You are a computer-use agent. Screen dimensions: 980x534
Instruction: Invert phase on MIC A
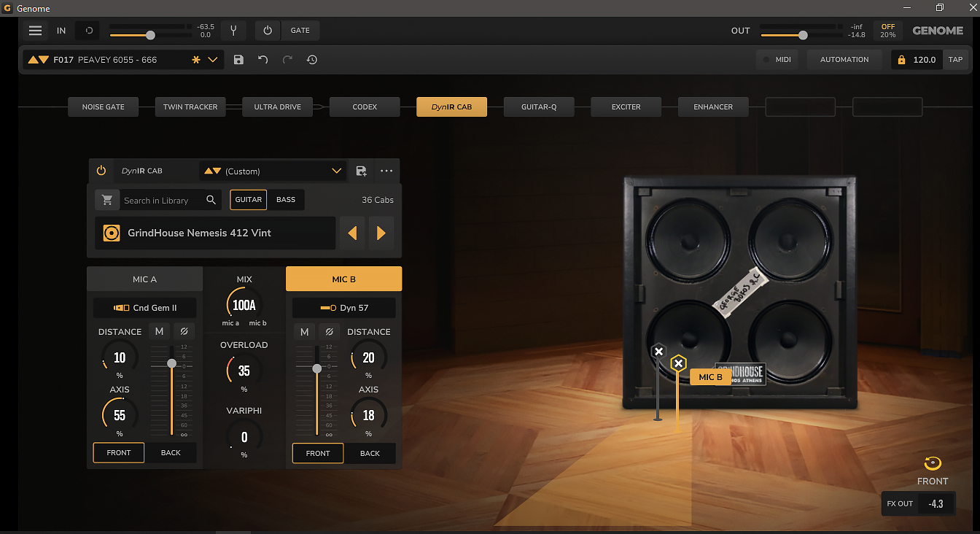click(x=184, y=332)
